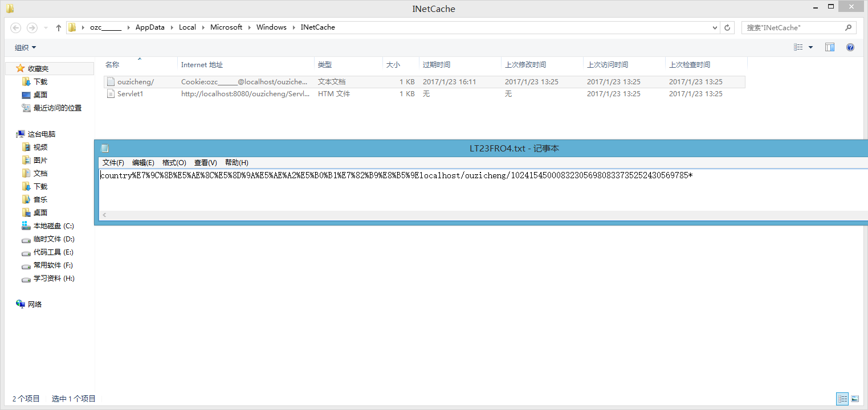The image size is (868, 410).
Task: Click Windows in the address path
Action: coord(271,27)
